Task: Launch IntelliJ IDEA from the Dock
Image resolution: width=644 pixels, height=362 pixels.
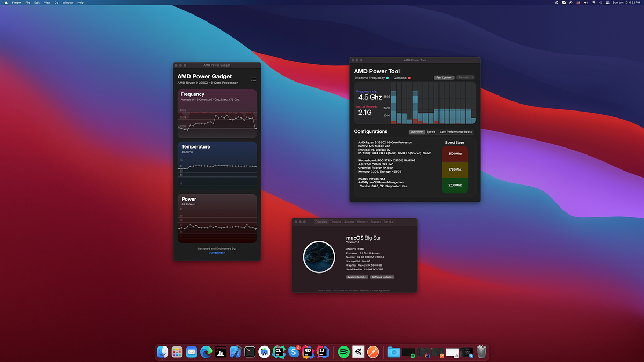Action: [x=322, y=352]
